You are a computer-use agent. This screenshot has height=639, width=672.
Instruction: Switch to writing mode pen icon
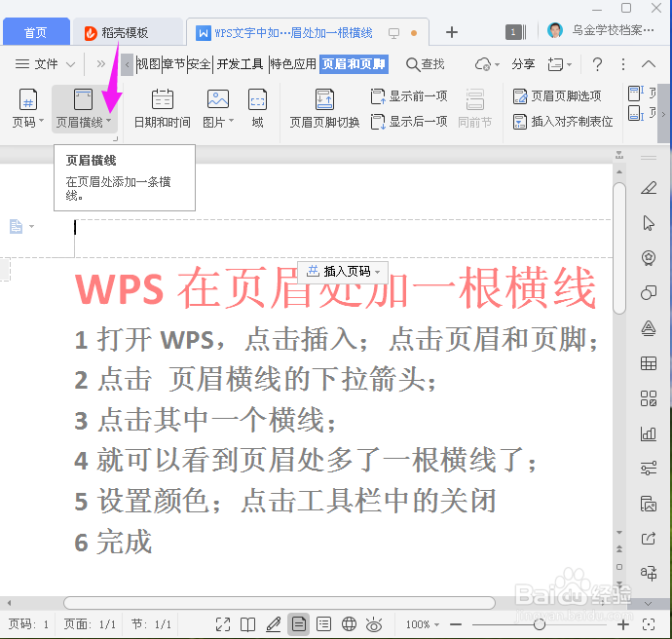pos(273,624)
